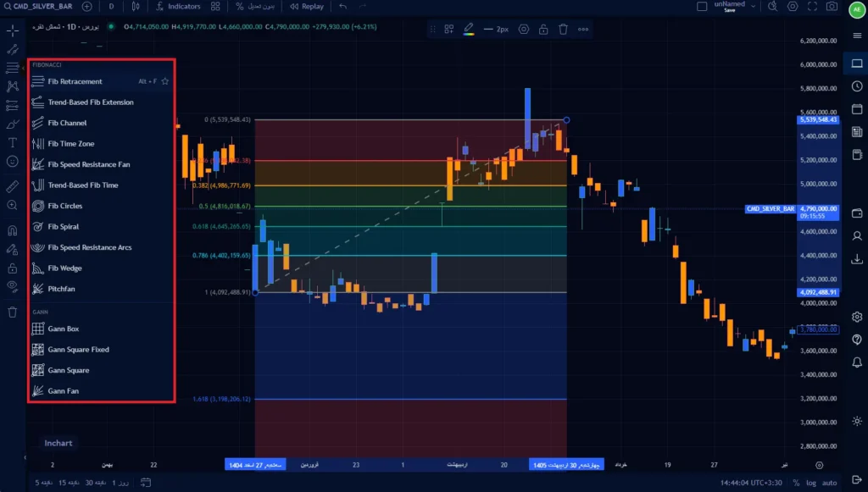Toggle percent scale at bottom
Viewport: 868px width, 492px height.
click(x=796, y=483)
